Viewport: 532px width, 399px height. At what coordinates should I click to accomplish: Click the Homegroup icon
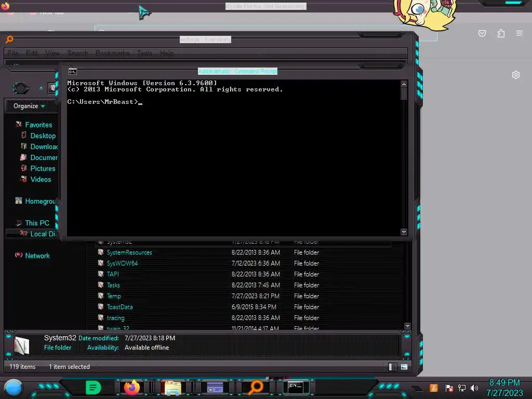point(19,201)
